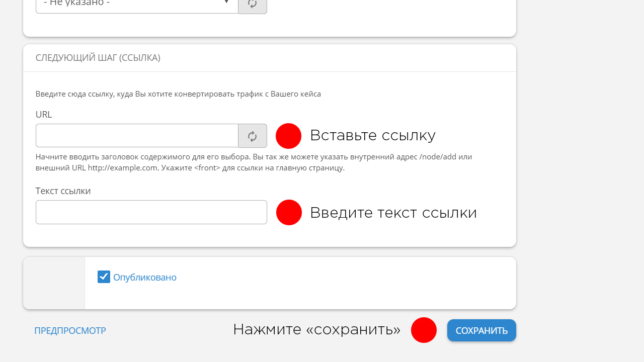Viewport: 644px width, 362px height.
Task: Focus the "Текст ссылки" input field
Action: (x=151, y=212)
